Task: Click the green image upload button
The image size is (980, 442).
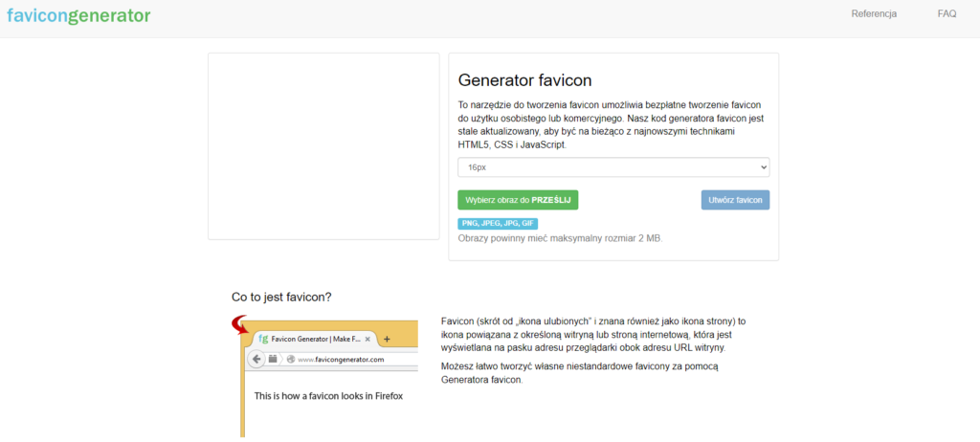Action: pos(518,200)
